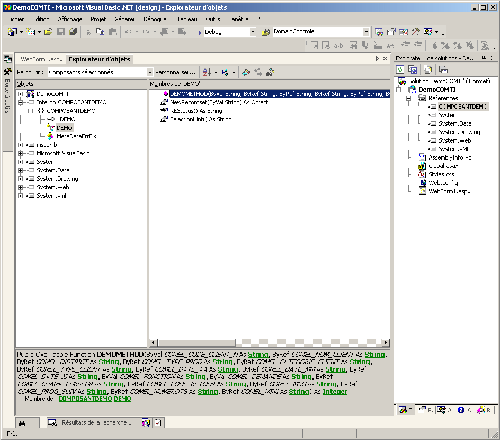500x440 pixels.
Task: Open the Toolbox side tab icon
Action: coord(7,71)
